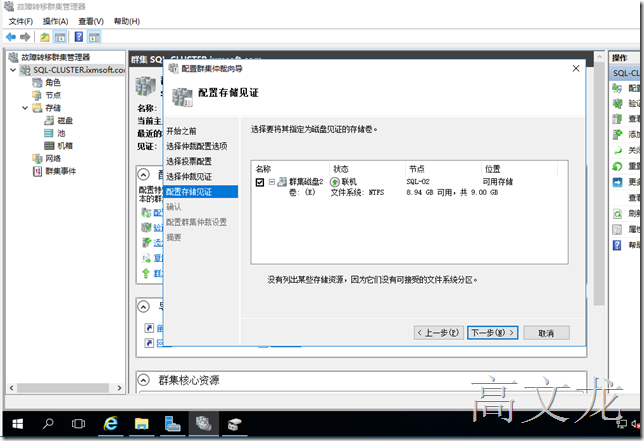Collapse the 群集磁盘2 row in wizard list
644x441 pixels.
coord(271,181)
